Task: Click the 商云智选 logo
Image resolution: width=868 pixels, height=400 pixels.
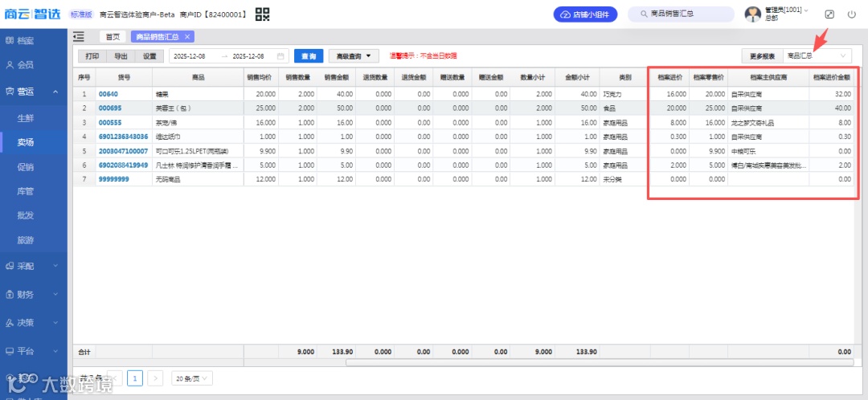Action: tap(32, 14)
